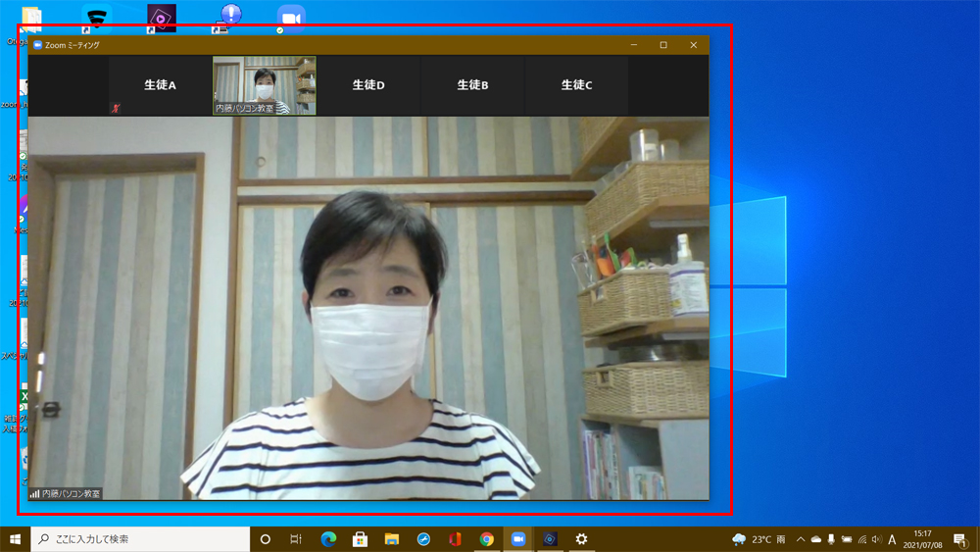Select the 生徒B participant tile
The width and height of the screenshot is (980, 552).
pos(472,85)
